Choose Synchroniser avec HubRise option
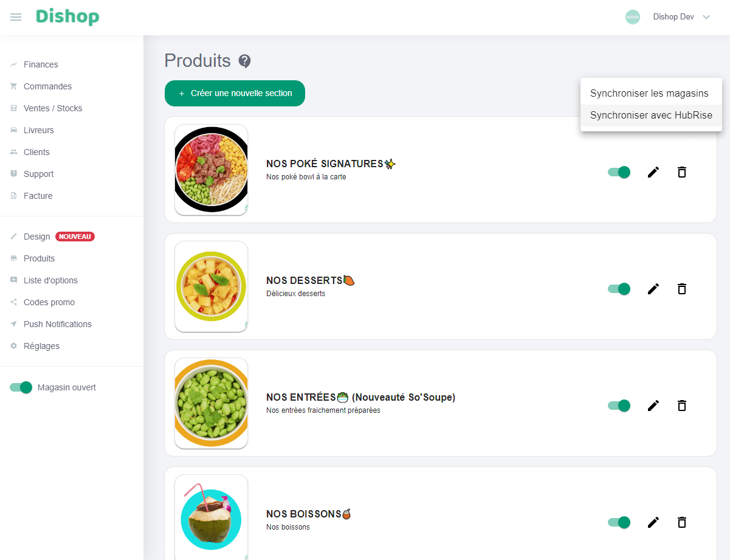The height and width of the screenshot is (560, 730). tap(651, 115)
